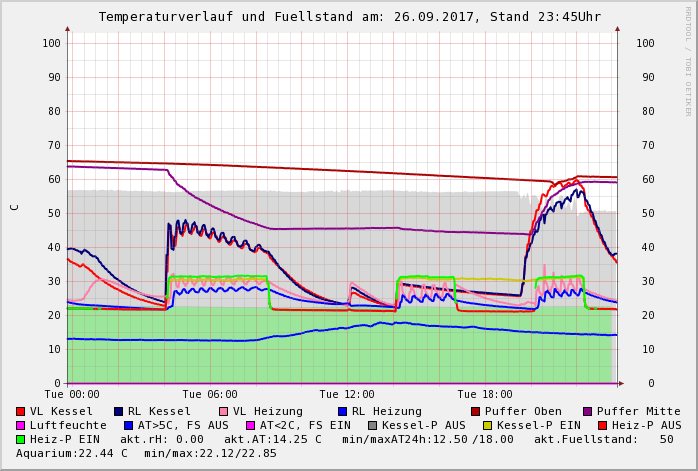This screenshot has width=698, height=471.
Task: Select the purple Puffer Mitte swatch
Action: coord(587,411)
